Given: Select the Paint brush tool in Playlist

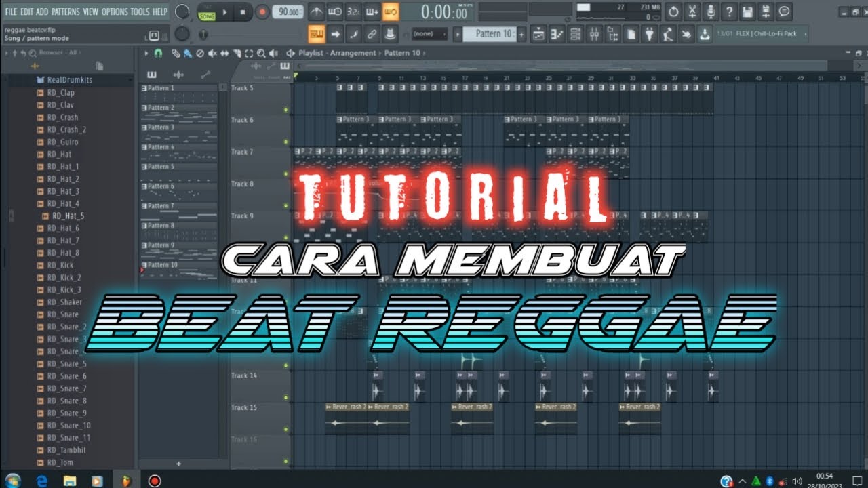Looking at the screenshot, I should click(x=187, y=53).
